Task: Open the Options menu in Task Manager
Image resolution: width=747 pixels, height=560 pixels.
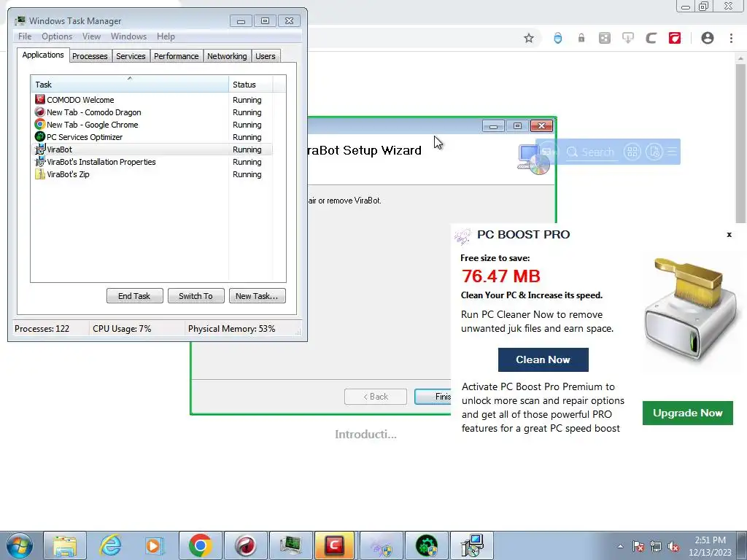Action: pos(57,36)
